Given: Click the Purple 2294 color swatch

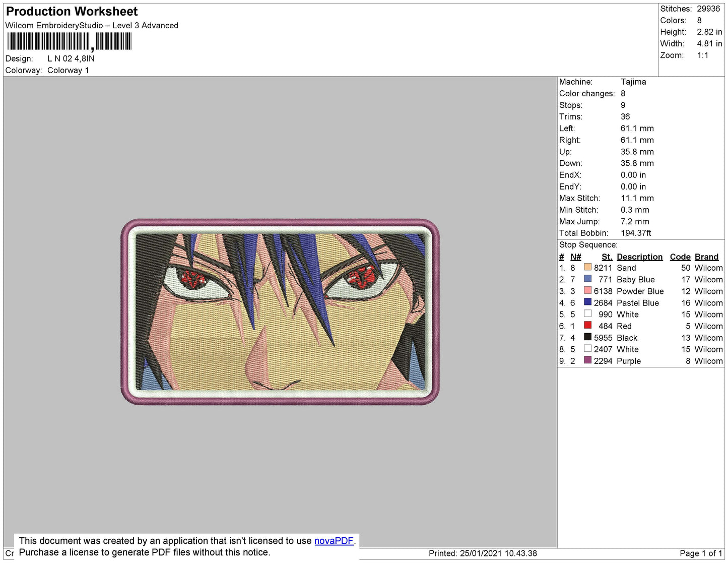Looking at the screenshot, I should coord(587,360).
